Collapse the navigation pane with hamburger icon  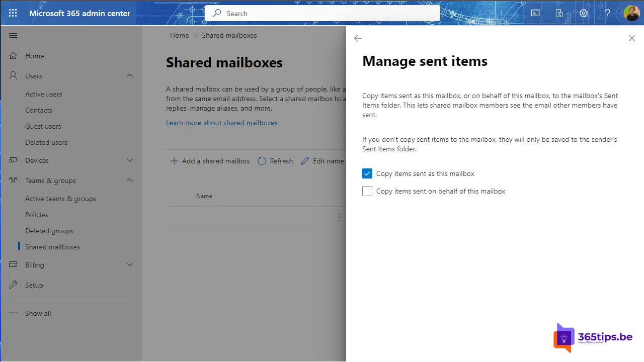(13, 35)
